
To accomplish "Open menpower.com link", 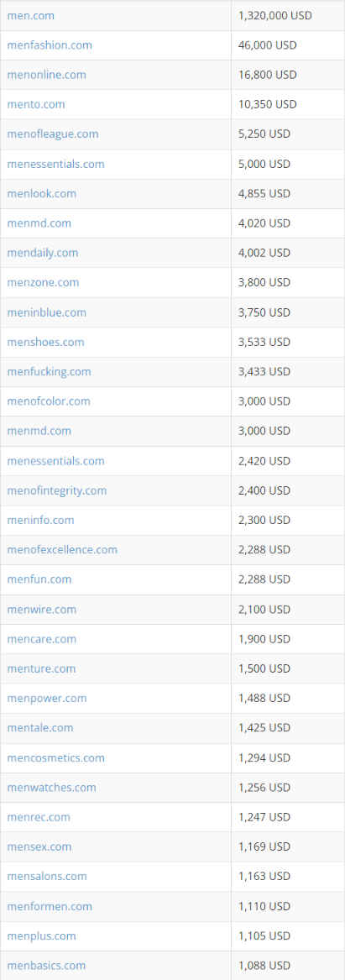I will 47,698.
